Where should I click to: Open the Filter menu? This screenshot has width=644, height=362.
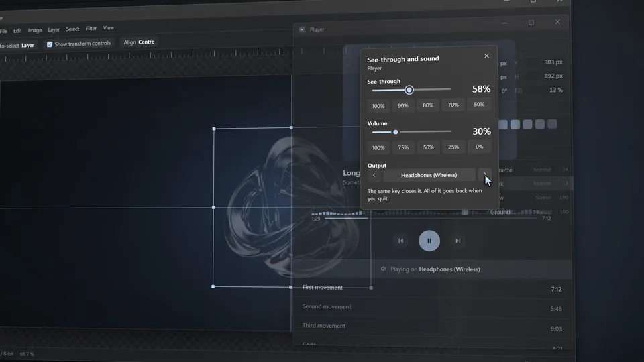pyautogui.click(x=91, y=29)
